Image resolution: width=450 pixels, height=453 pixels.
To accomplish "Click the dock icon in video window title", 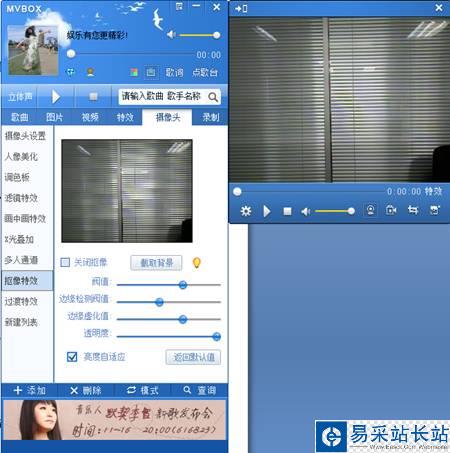I will click(241, 8).
